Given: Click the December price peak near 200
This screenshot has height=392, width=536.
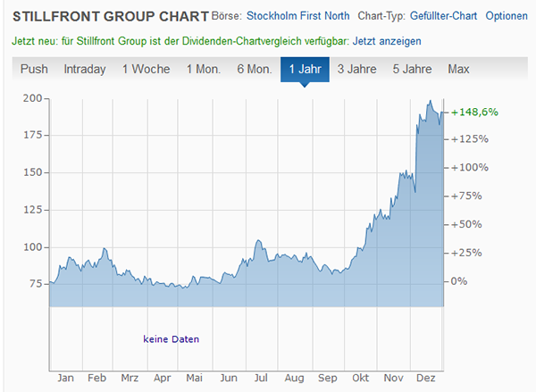Looking at the screenshot, I should pyautogui.click(x=430, y=101).
